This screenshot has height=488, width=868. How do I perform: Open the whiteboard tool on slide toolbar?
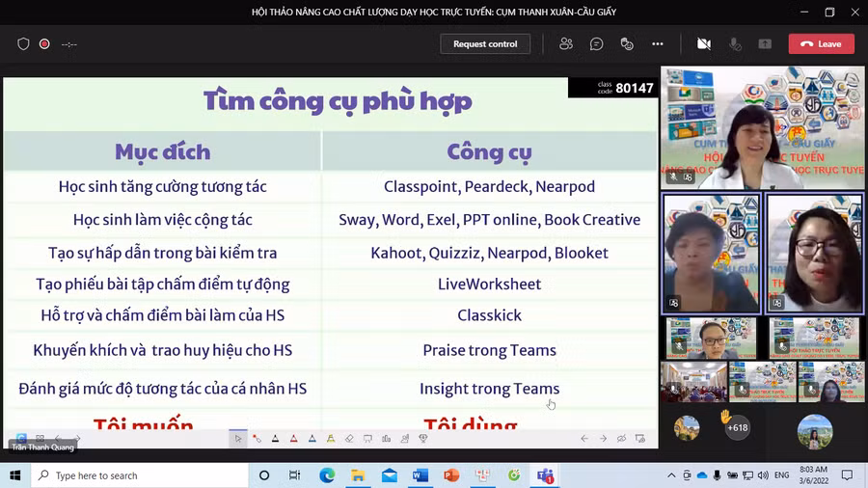367,438
